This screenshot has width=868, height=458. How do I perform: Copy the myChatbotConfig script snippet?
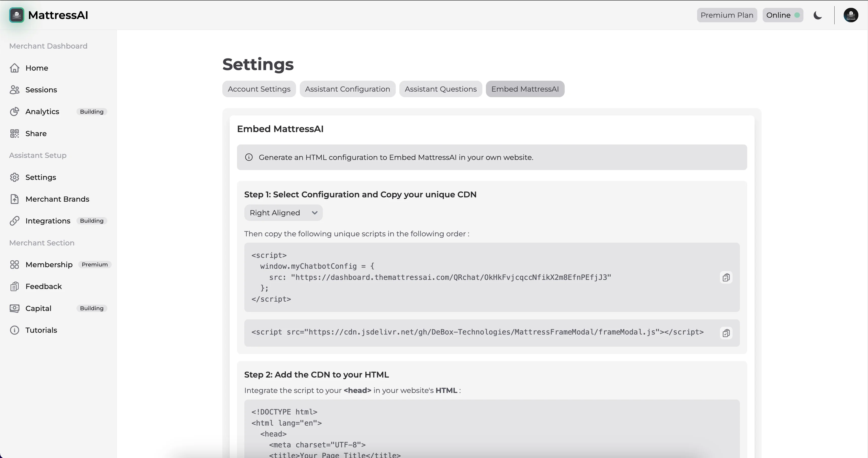pyautogui.click(x=726, y=278)
